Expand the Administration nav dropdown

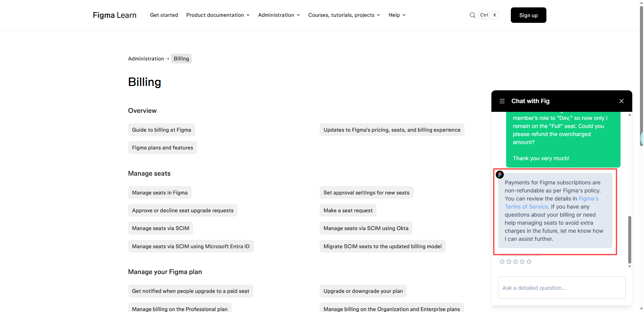point(279,15)
